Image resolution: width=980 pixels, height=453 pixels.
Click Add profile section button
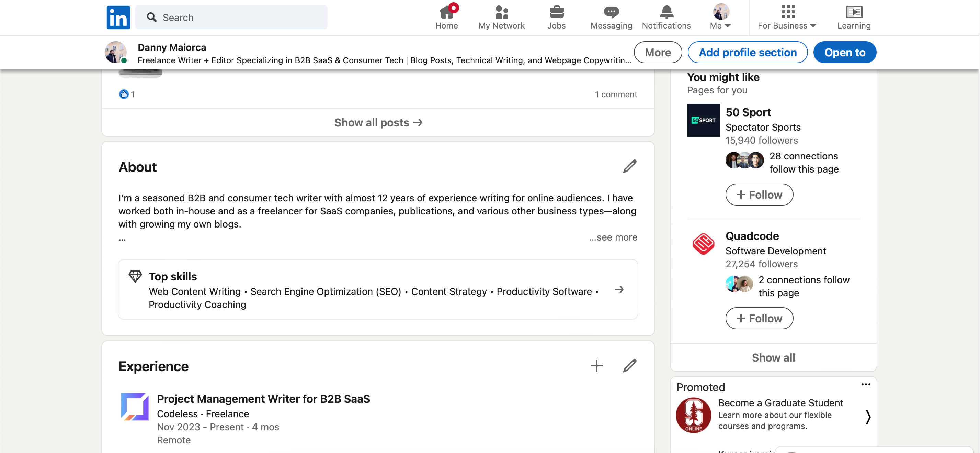click(748, 53)
